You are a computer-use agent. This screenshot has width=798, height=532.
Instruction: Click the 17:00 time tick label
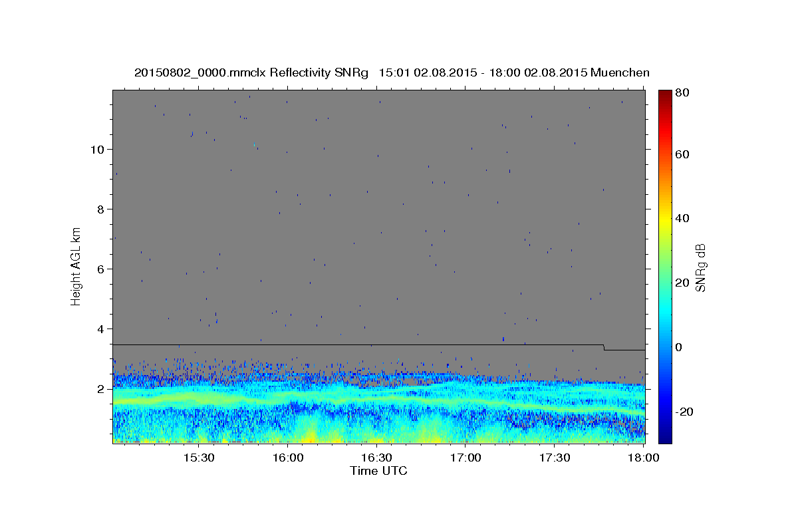pos(465,458)
